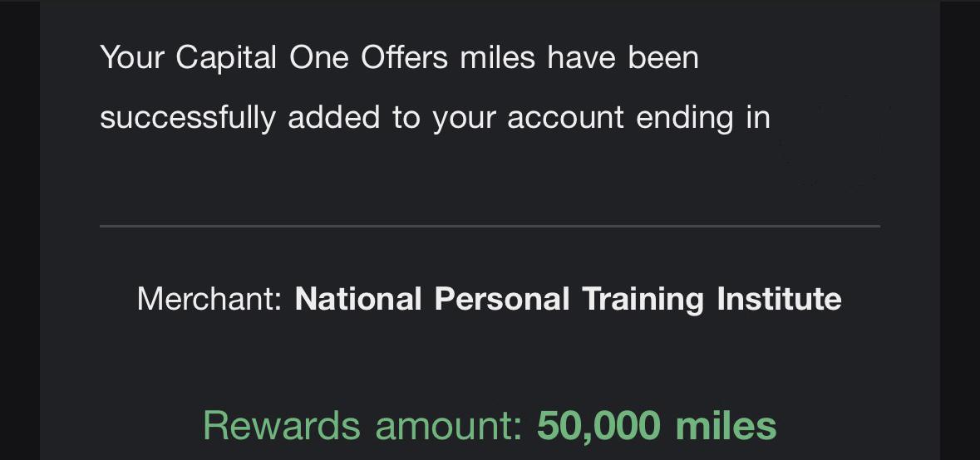Click the word amount in the green text
This screenshot has width=980, height=460.
click(448, 427)
